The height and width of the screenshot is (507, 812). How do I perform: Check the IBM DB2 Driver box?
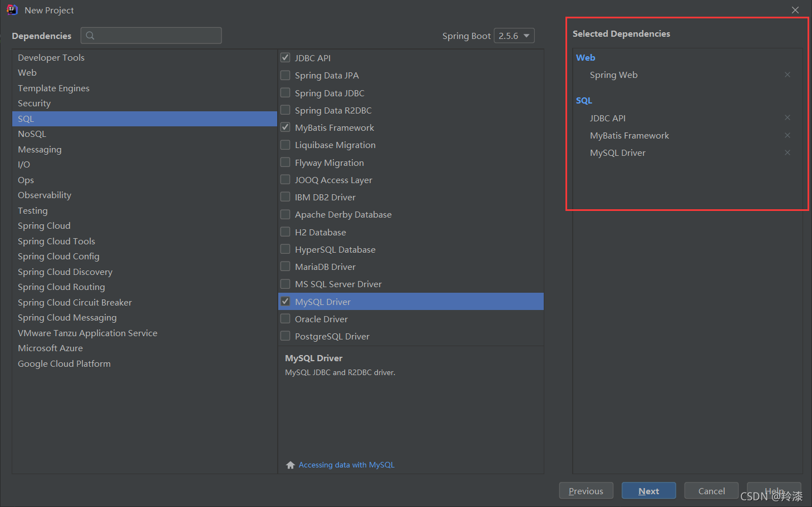[x=286, y=196]
